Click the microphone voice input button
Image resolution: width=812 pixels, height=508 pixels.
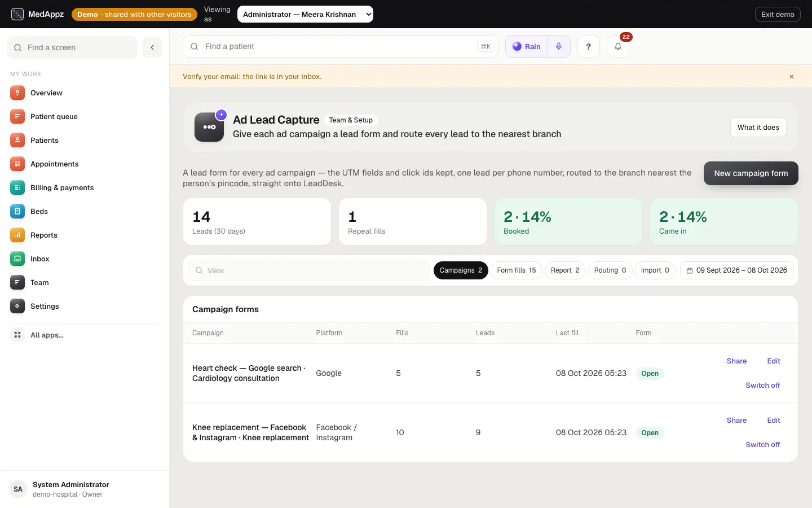[x=559, y=47]
